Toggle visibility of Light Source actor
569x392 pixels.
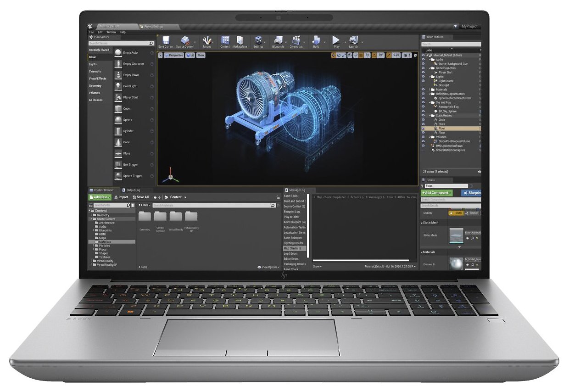point(423,81)
